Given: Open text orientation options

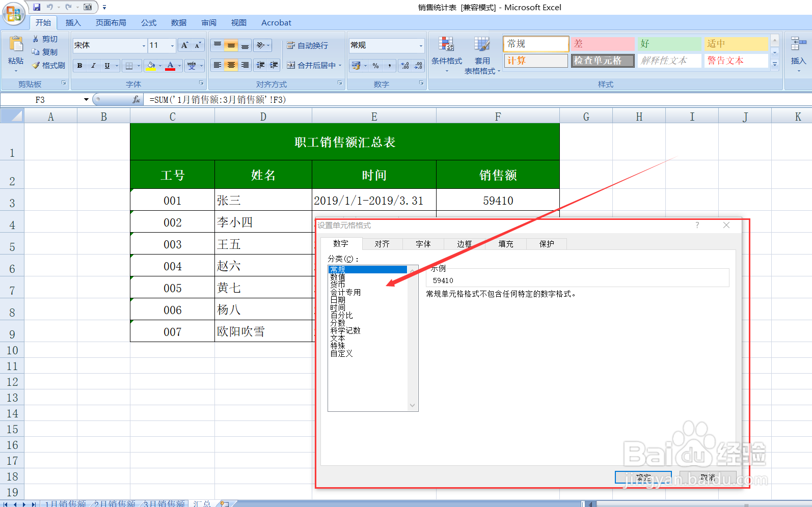Looking at the screenshot, I should 263,45.
